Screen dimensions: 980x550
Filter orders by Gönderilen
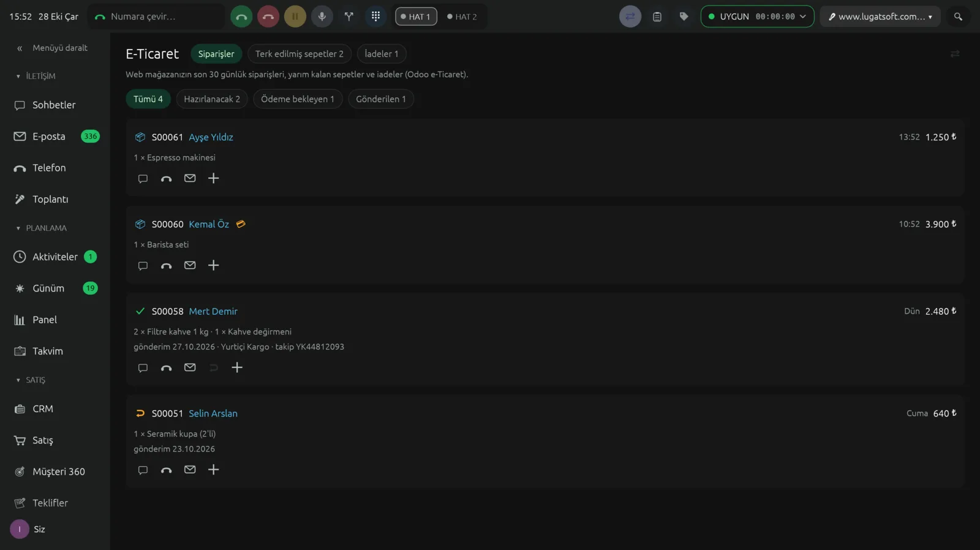coord(381,99)
